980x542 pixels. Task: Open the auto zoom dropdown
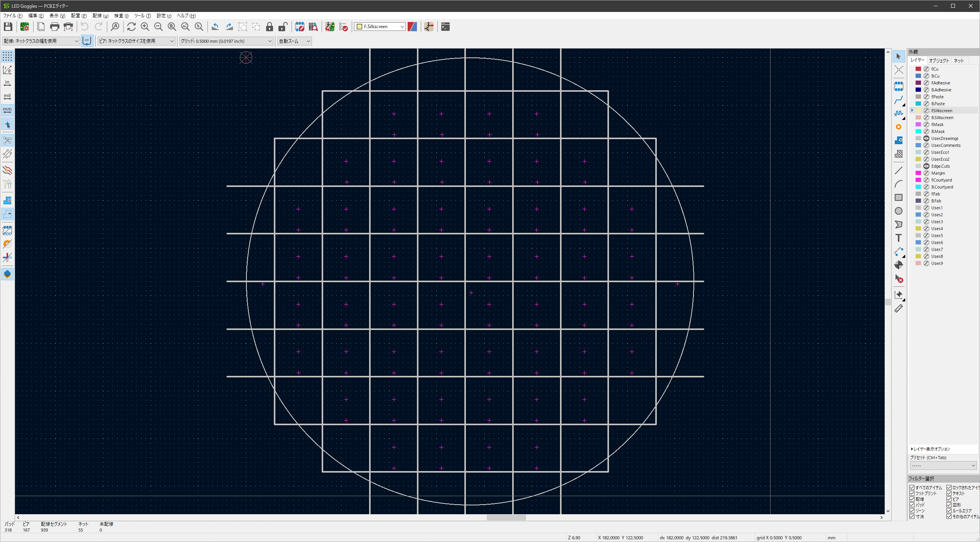tap(295, 41)
